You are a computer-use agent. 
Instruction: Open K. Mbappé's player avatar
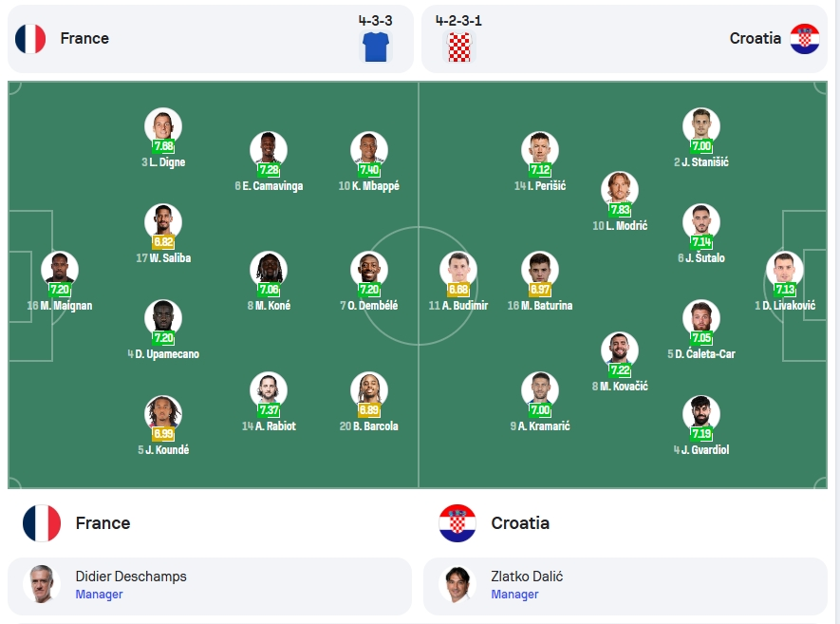click(369, 149)
